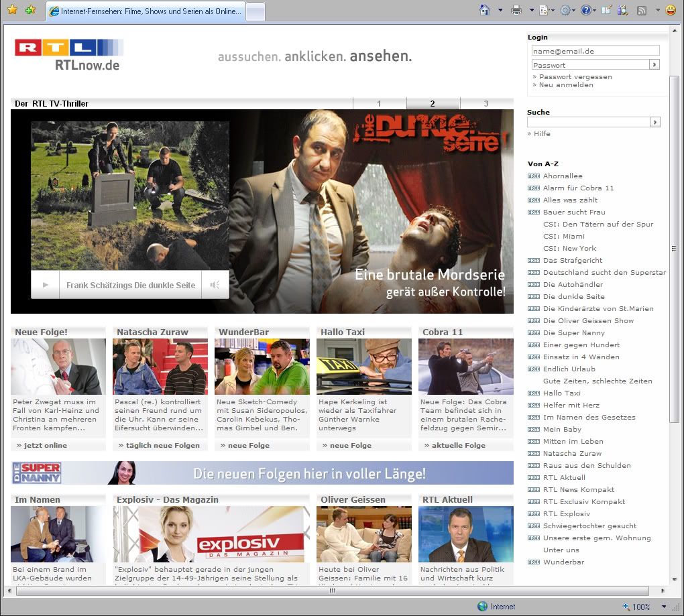Click the smiley messenger icon

click(x=671, y=10)
